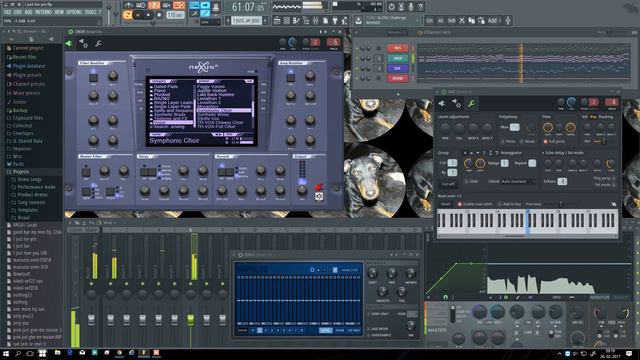This screenshot has height=360, width=640.
Task: Open the Templates subfolder
Action: [27, 210]
